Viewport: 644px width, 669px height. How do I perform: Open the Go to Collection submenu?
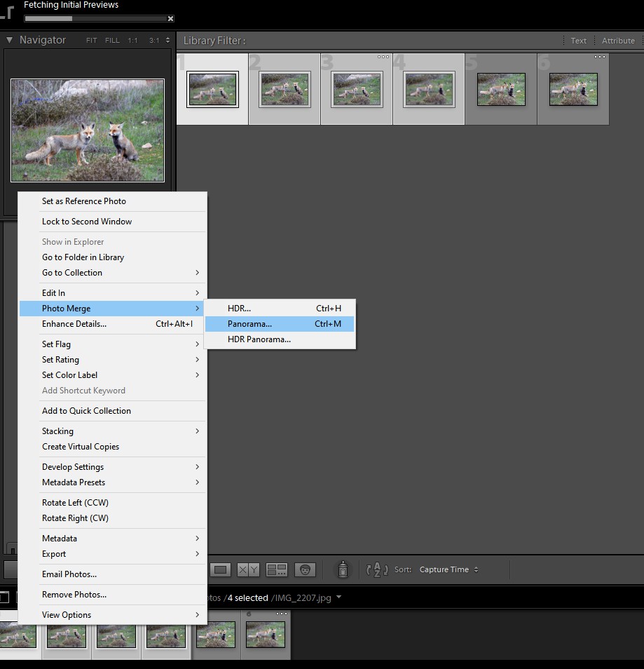point(114,273)
